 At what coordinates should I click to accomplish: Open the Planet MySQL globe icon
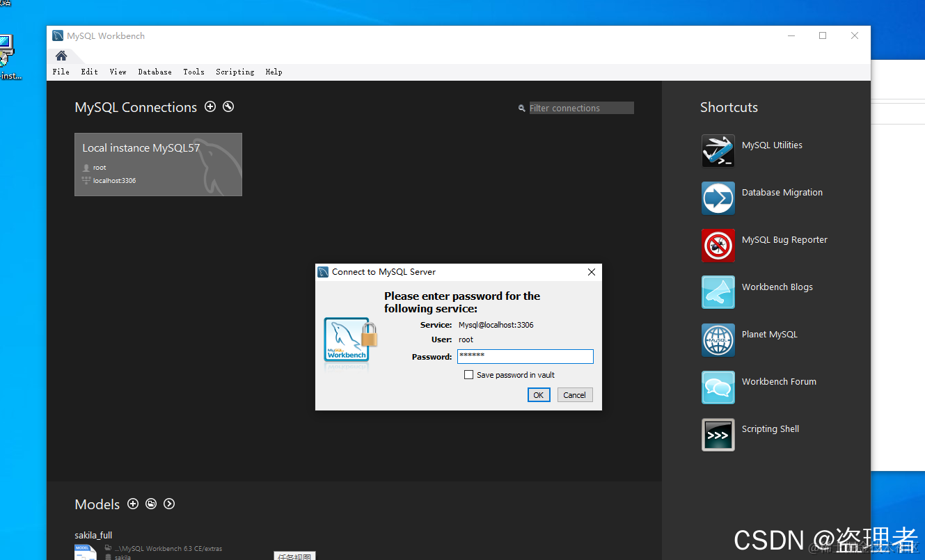[718, 340]
